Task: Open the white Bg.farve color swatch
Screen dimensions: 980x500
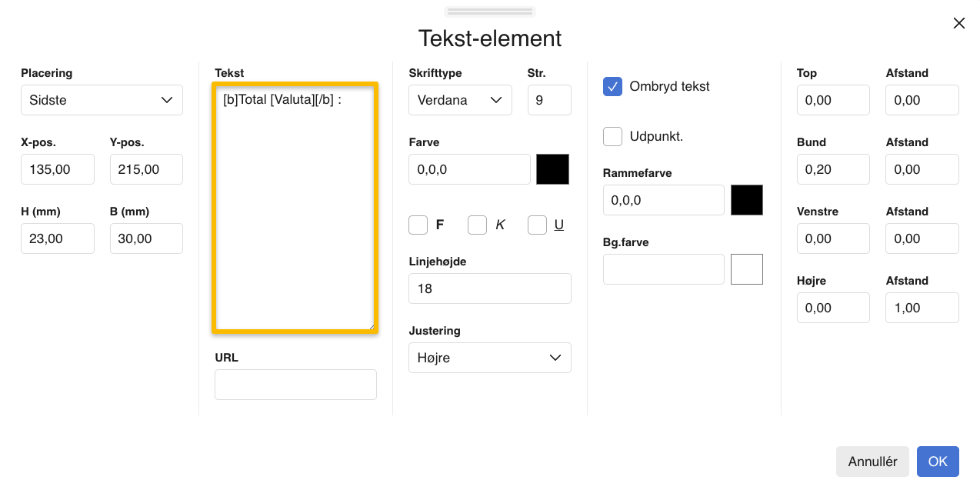Action: [746, 269]
